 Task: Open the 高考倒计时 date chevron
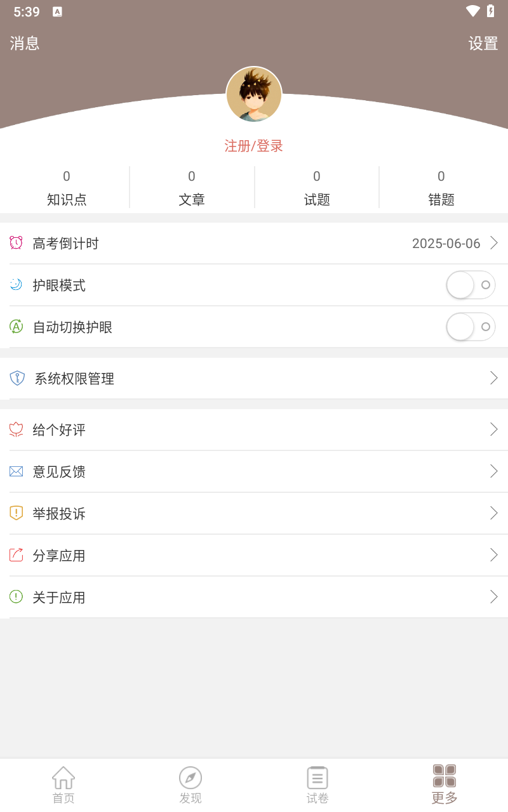tap(493, 243)
